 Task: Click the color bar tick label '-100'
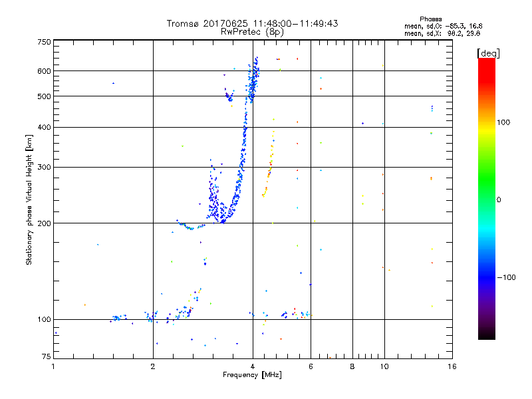[x=506, y=277]
